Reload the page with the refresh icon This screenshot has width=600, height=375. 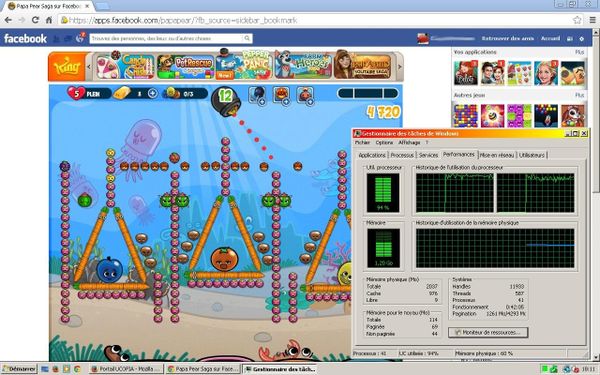point(35,20)
